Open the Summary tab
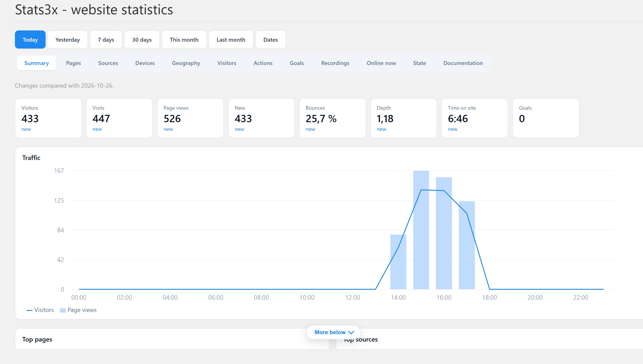Viewport: 643px width, 364px height. pos(37,63)
